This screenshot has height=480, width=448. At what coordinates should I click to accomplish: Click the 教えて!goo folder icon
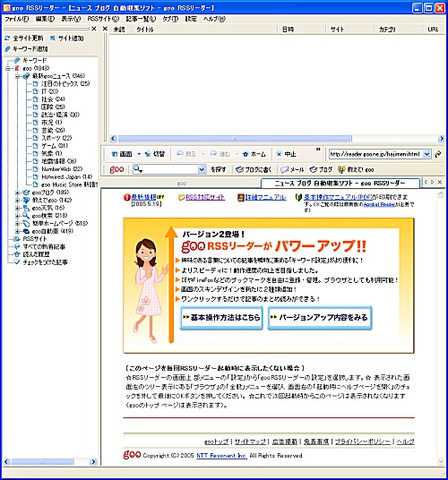pos(27,201)
